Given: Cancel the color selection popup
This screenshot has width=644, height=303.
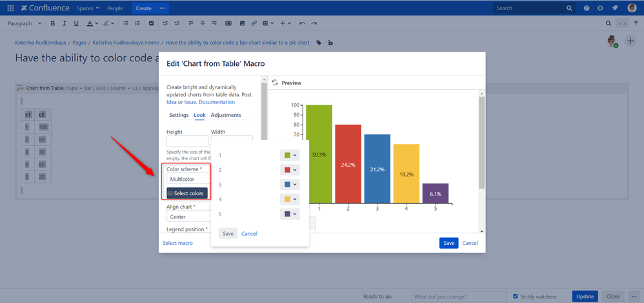Looking at the screenshot, I should click(x=249, y=233).
